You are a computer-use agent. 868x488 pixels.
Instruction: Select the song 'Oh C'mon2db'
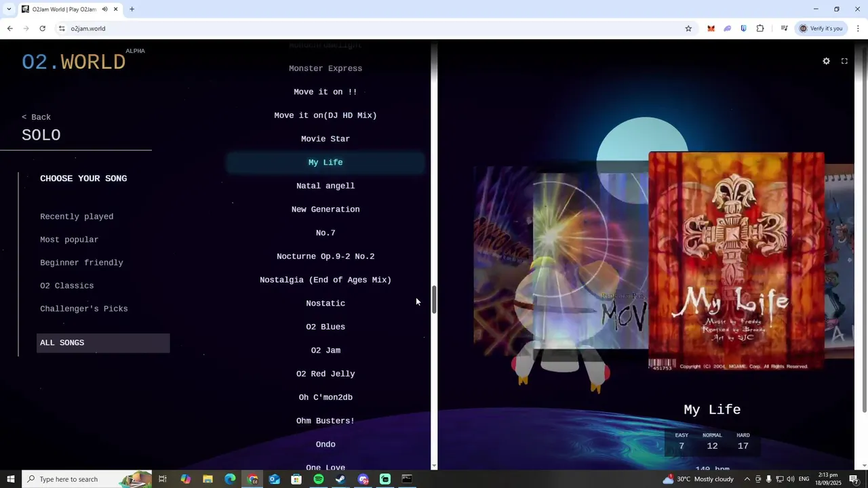point(325,397)
